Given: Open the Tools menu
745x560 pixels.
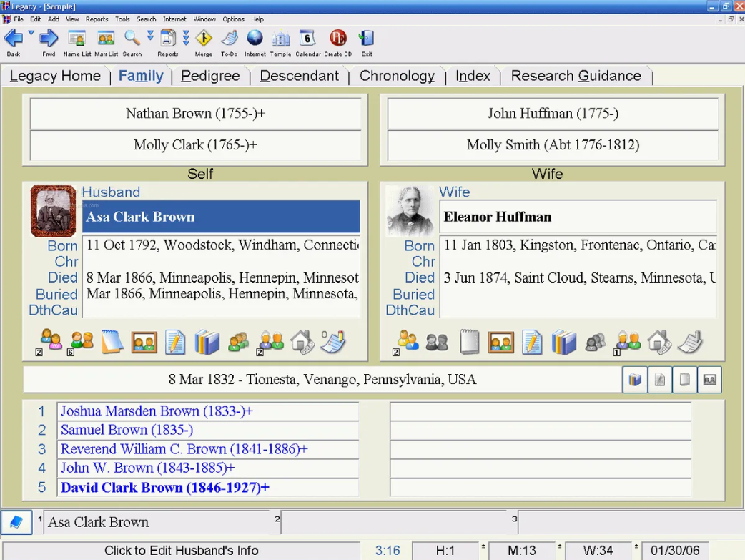Looking at the screenshot, I should click(x=122, y=19).
